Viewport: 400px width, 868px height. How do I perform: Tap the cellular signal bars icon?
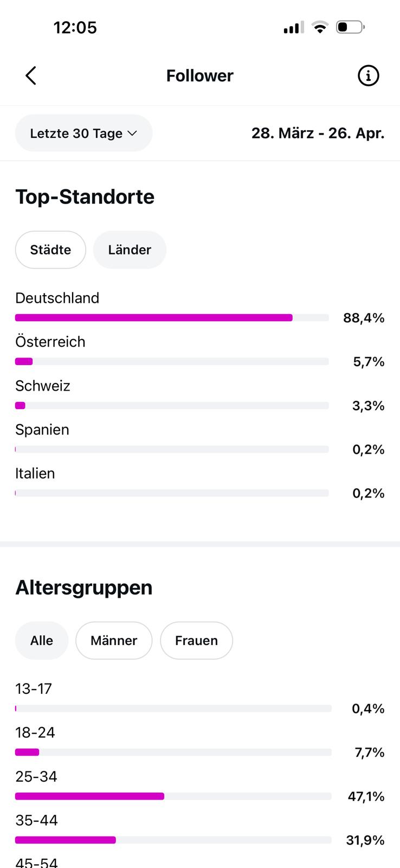293,27
